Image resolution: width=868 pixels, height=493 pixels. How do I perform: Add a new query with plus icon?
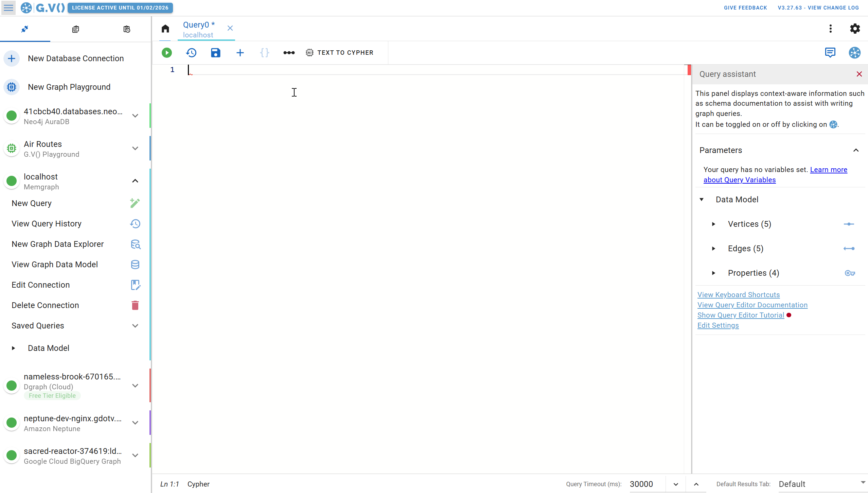coord(240,53)
